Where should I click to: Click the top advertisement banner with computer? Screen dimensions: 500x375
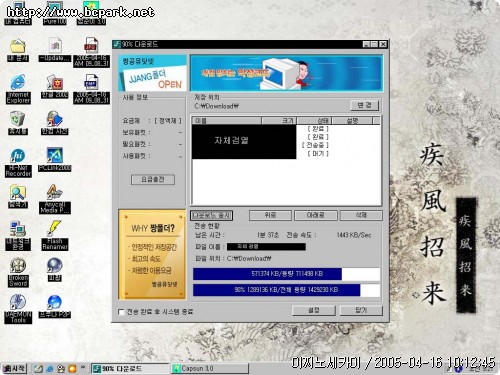click(x=286, y=73)
